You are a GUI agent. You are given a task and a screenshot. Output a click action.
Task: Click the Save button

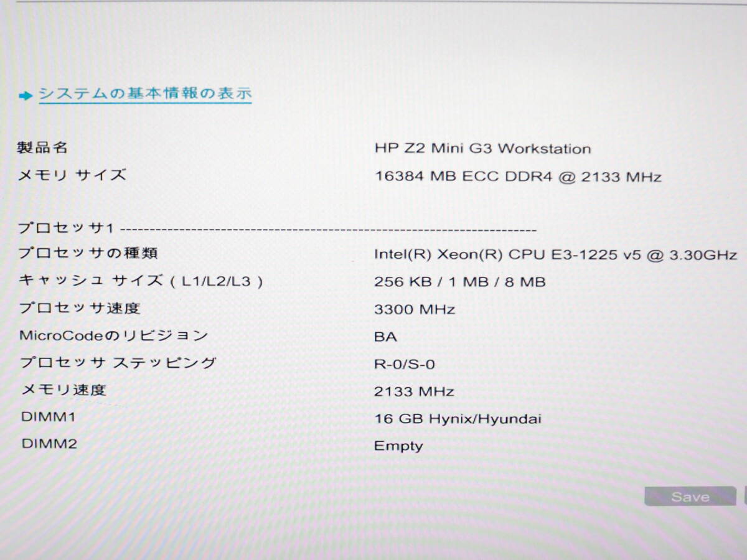690,497
